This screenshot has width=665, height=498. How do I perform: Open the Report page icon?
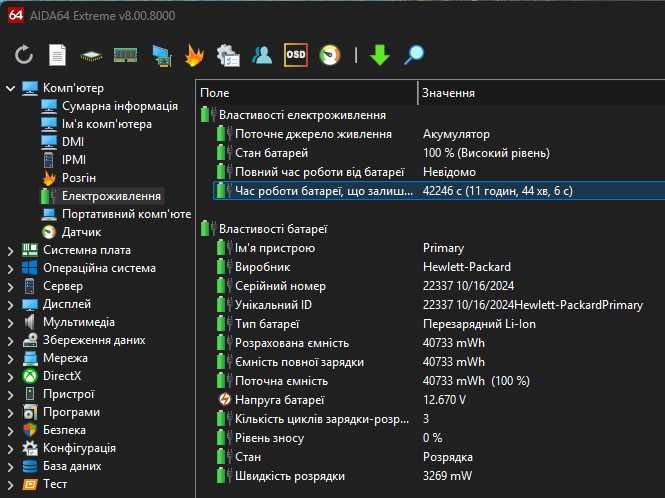click(57, 55)
